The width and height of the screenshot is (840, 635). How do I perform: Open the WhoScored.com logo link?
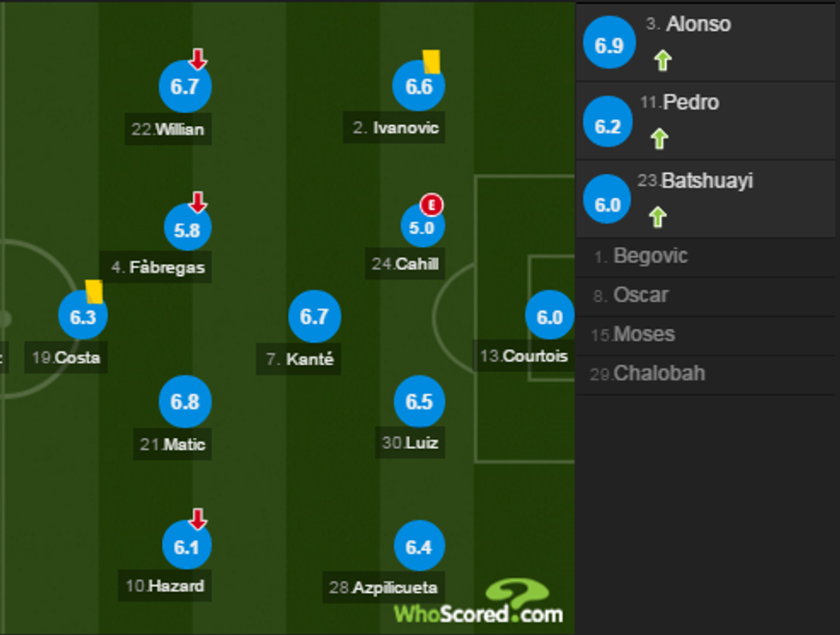click(479, 602)
